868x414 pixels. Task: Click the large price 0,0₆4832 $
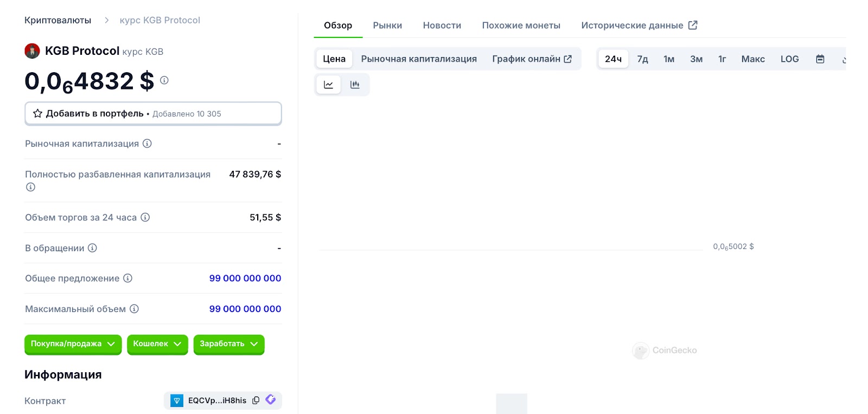coord(89,81)
